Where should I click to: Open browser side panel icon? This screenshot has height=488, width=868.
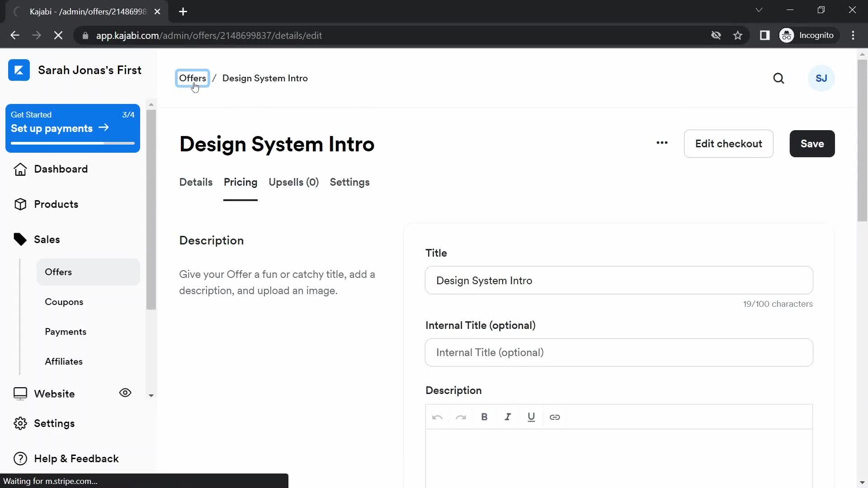[764, 35]
